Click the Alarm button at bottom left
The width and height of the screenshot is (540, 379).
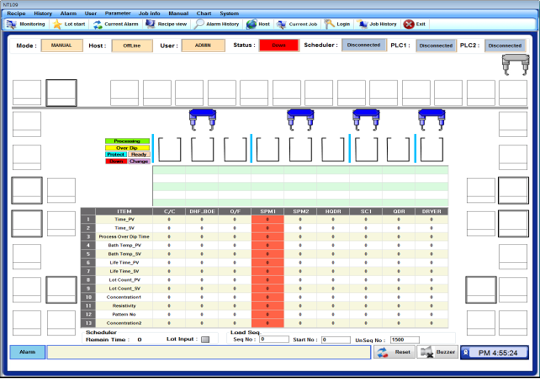(x=28, y=352)
